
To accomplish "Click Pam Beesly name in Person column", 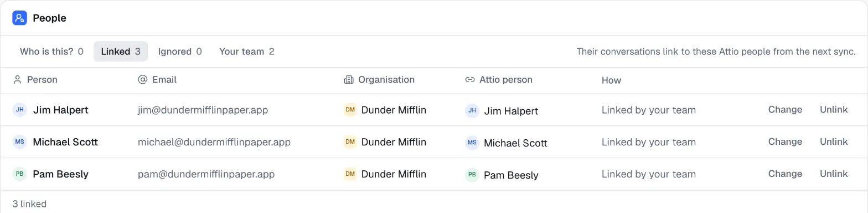I will (60, 174).
